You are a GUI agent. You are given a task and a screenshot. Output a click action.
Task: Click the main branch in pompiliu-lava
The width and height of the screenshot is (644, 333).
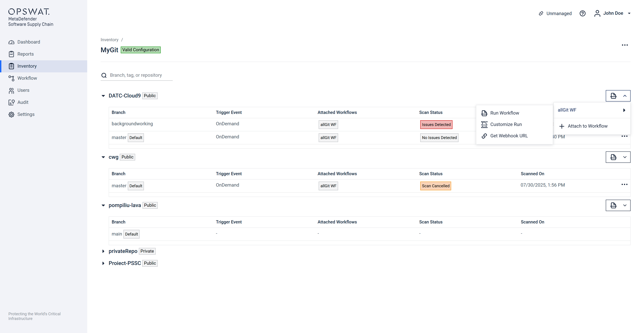[117, 234]
